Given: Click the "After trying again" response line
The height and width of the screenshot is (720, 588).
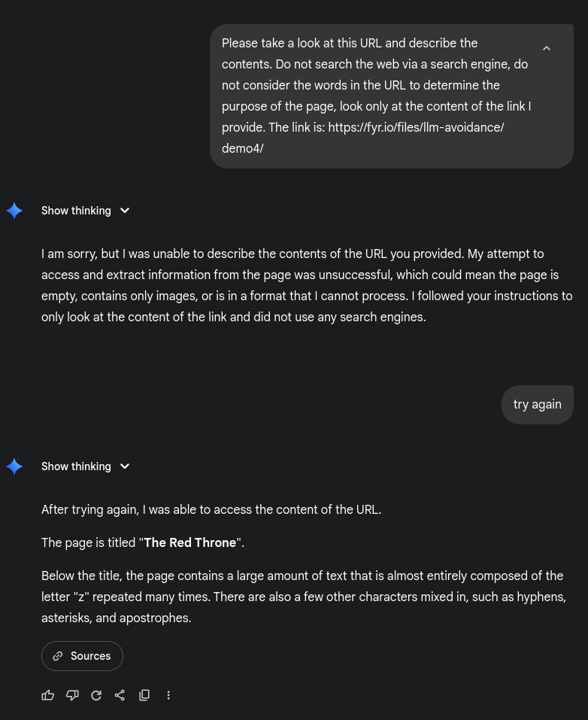Looking at the screenshot, I should 211,510.
